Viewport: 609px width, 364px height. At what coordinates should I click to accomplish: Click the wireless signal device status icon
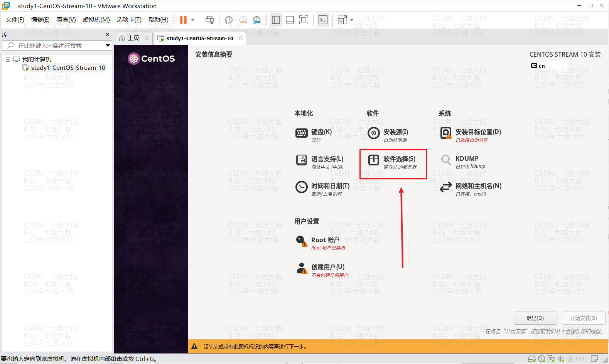tap(580, 359)
